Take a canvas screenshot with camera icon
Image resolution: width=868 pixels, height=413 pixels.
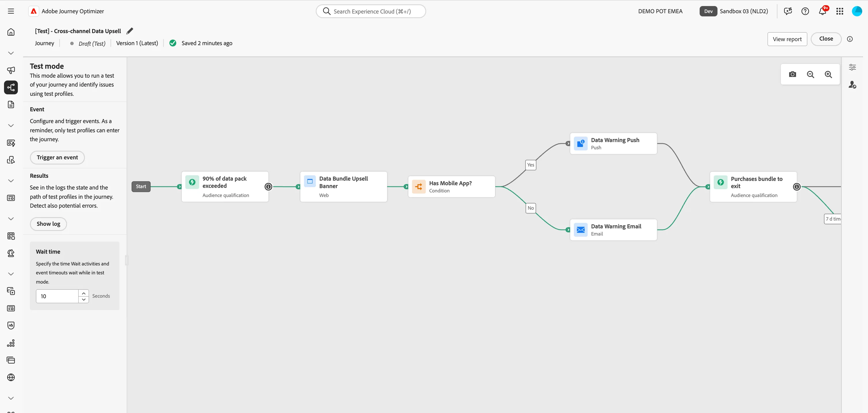tap(793, 74)
